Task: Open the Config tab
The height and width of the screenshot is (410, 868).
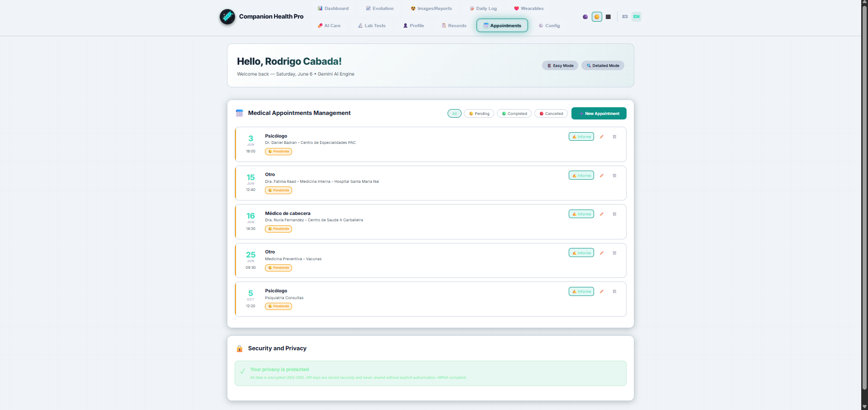Action: pyautogui.click(x=549, y=26)
